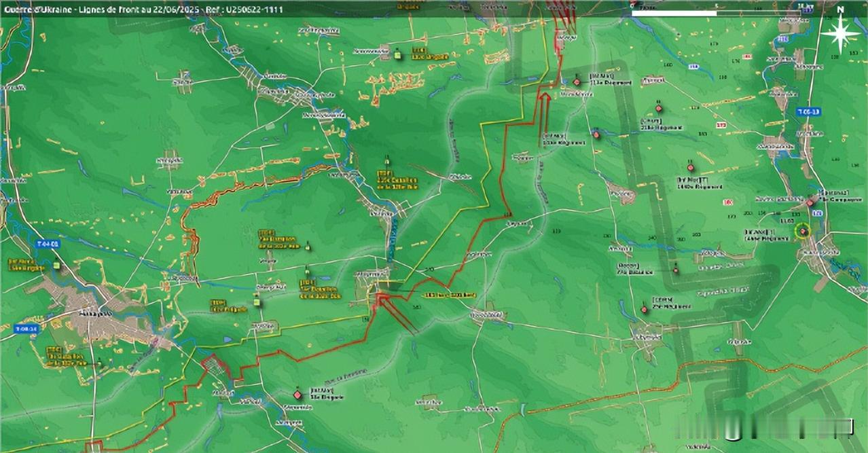
Task: Select the red diamond marker for 113e Régiment
Action: point(576,81)
